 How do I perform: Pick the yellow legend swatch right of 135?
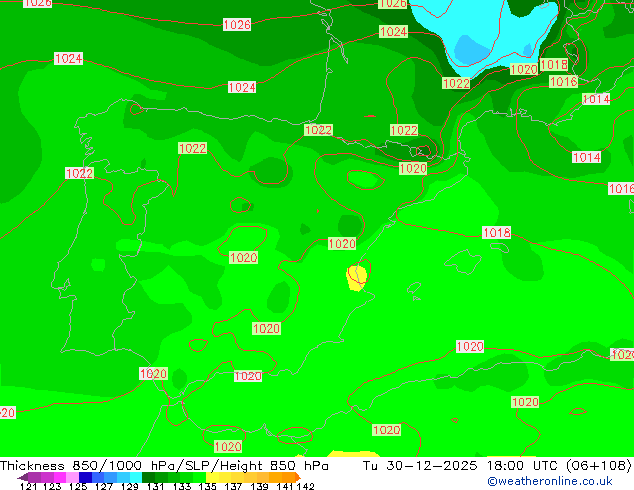point(212,477)
